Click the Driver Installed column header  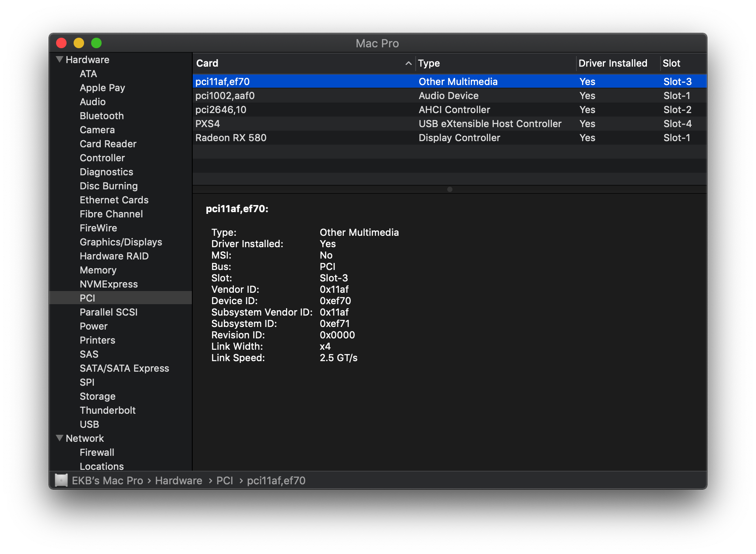pyautogui.click(x=613, y=63)
